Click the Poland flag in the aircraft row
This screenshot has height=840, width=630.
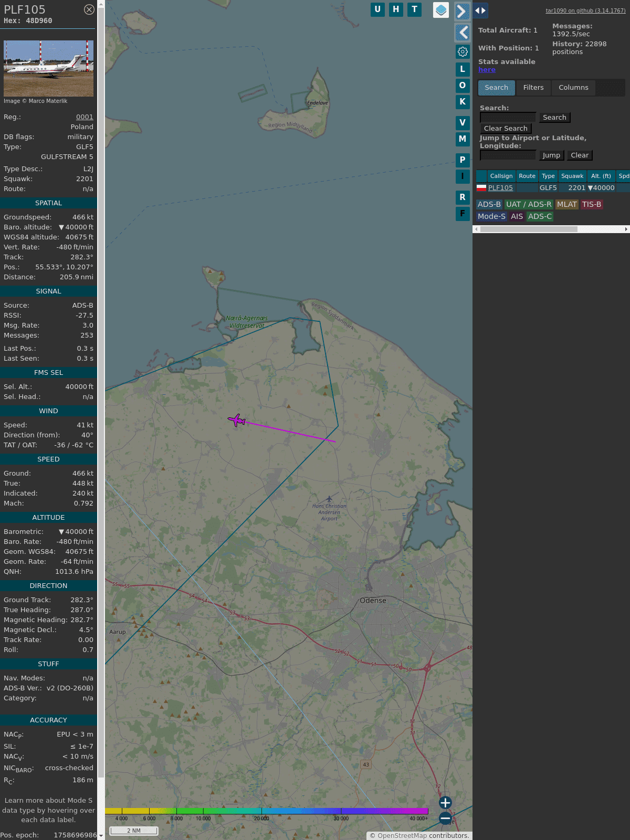click(481, 188)
